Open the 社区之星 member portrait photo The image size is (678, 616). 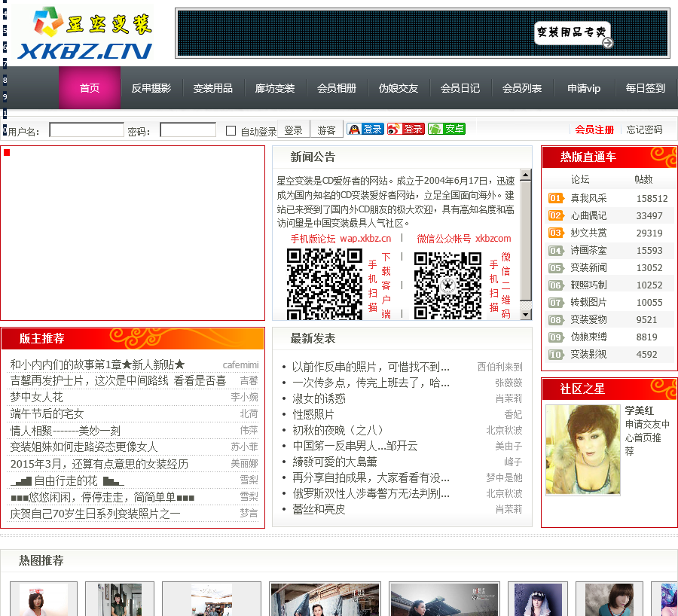(x=582, y=450)
